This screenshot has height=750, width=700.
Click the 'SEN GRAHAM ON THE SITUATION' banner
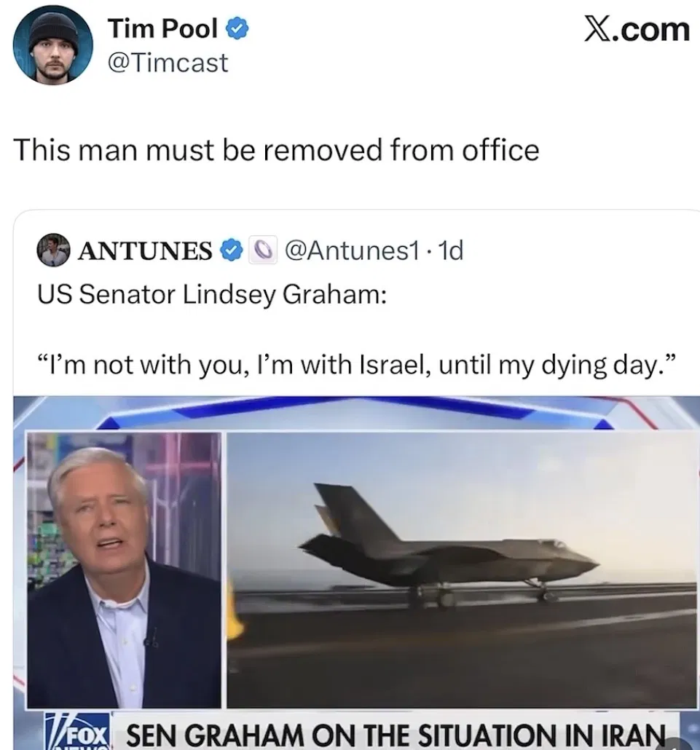coord(396,732)
